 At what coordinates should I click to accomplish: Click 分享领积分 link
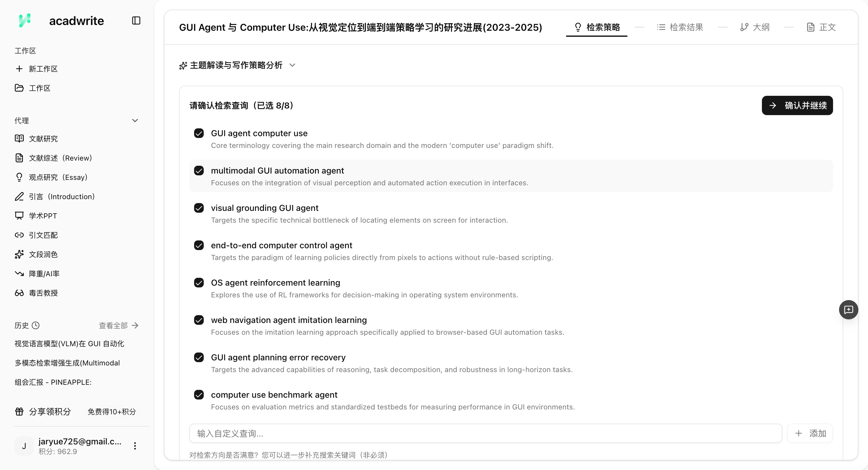(50, 411)
